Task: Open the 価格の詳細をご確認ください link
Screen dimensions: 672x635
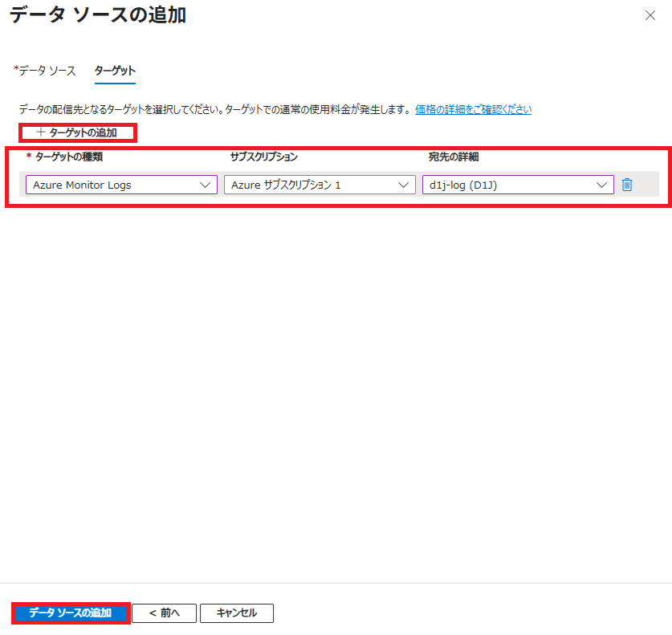Action: 473,109
